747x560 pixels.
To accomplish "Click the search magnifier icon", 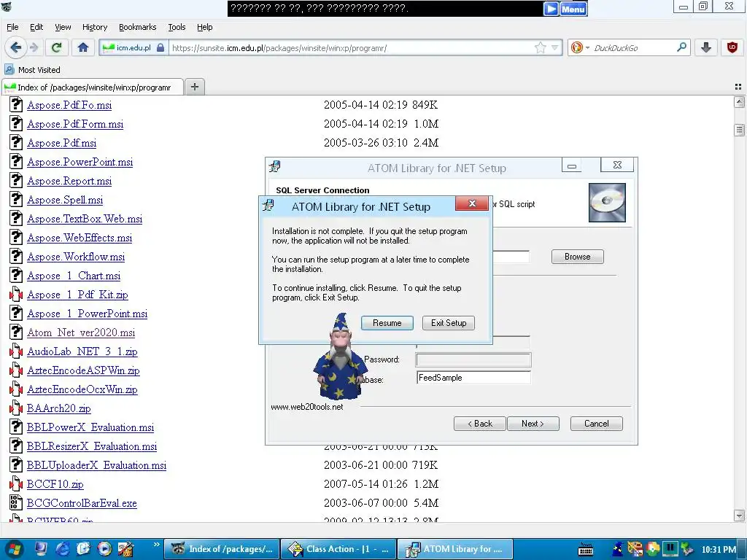I will point(681,47).
